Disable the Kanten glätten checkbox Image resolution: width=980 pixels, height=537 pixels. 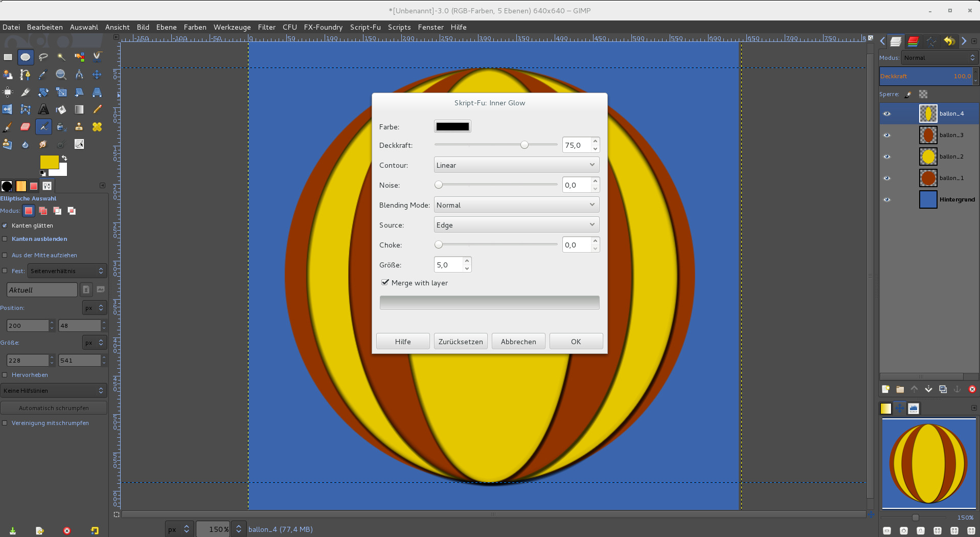click(5, 226)
